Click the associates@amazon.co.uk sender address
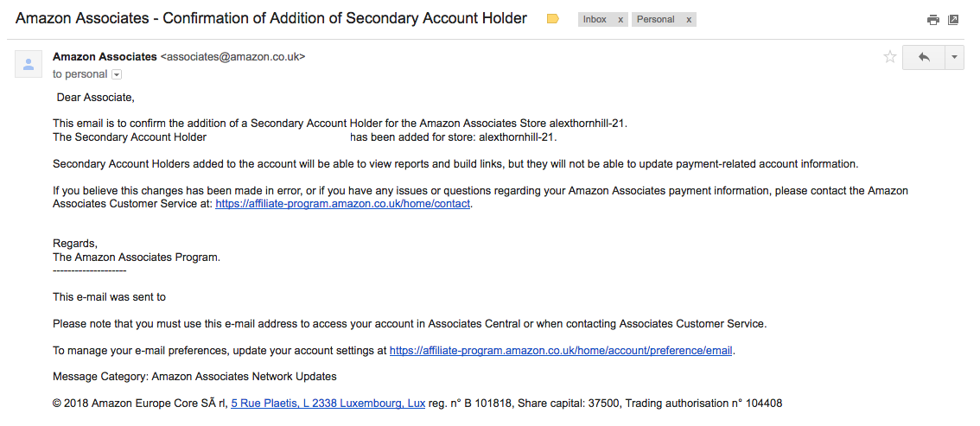The width and height of the screenshot is (980, 426). click(x=233, y=57)
